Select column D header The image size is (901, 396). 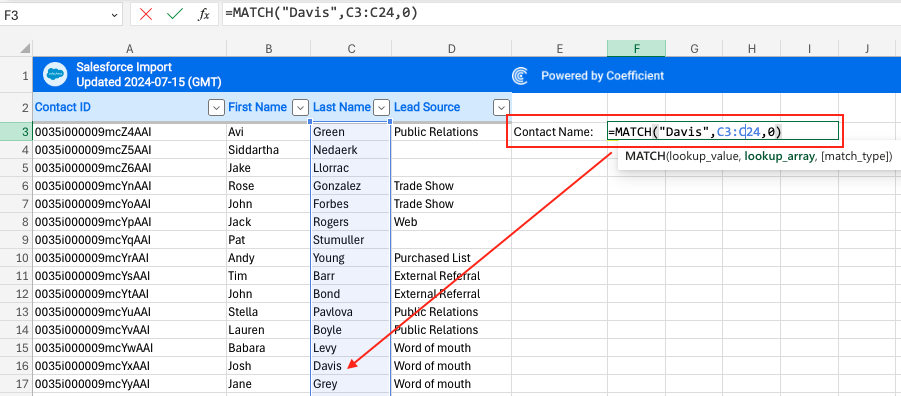pos(451,49)
